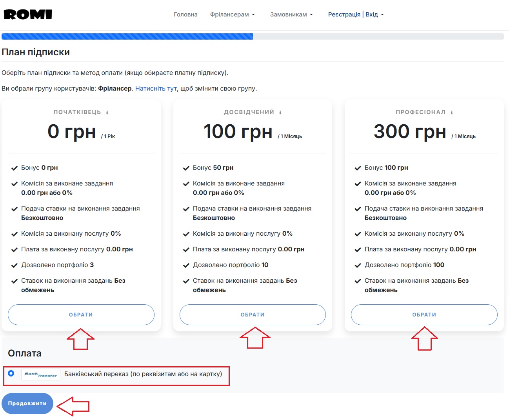This screenshot has height=420, width=509.
Task: Click the blue striped progress bar
Action: pos(127,36)
